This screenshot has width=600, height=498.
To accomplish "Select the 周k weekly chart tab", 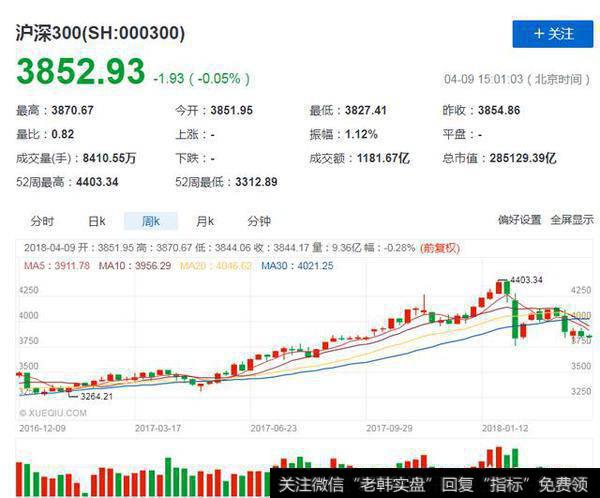I will (x=151, y=221).
